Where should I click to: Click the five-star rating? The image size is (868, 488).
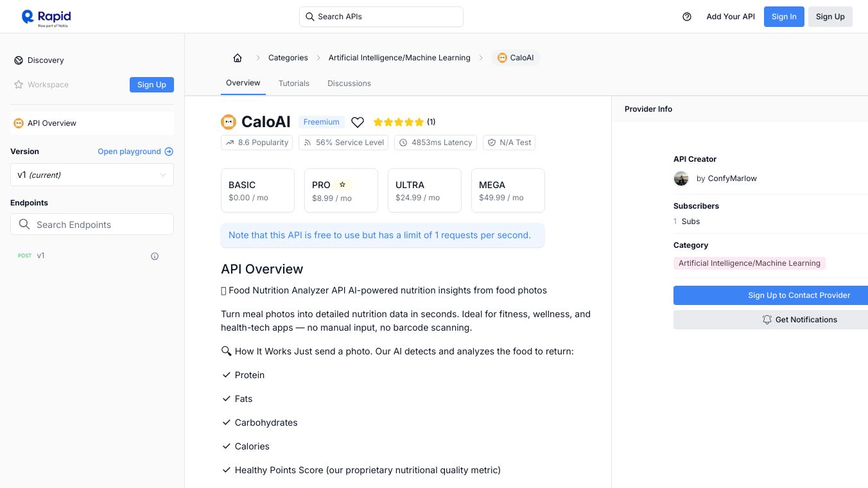pos(398,122)
